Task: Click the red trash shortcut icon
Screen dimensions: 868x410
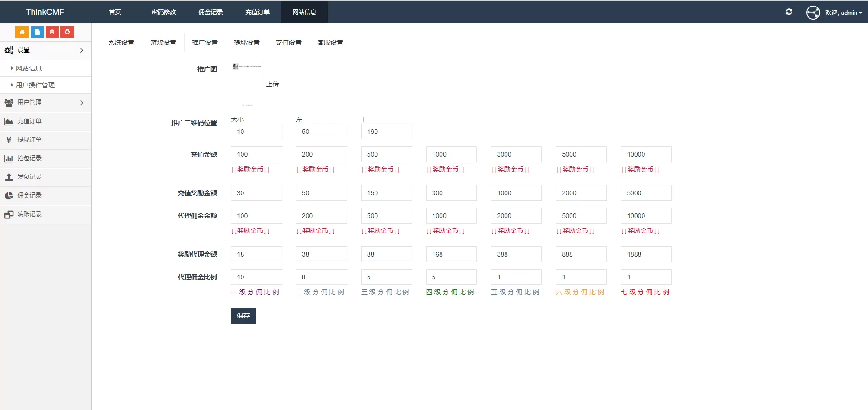Action: tap(52, 32)
